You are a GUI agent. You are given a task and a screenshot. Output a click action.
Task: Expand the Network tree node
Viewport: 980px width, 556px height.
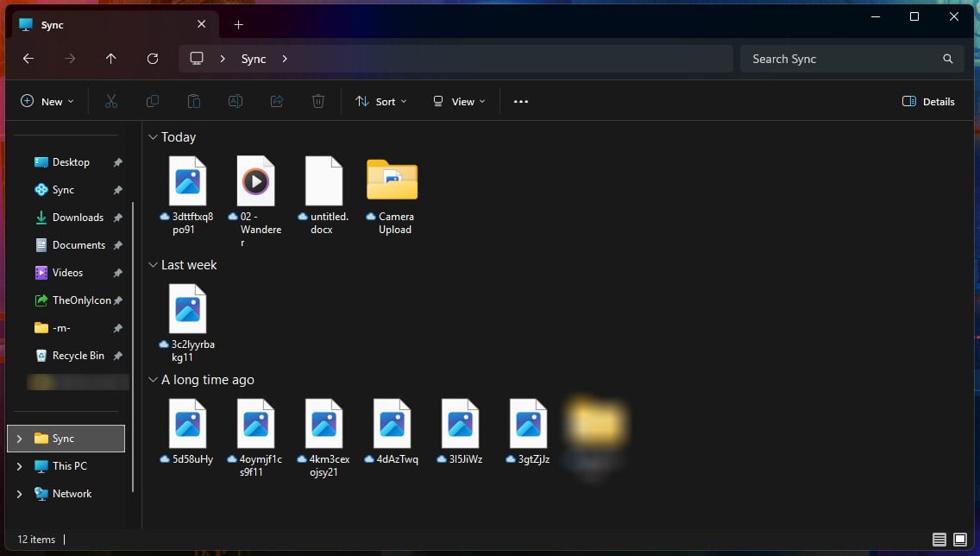click(19, 494)
